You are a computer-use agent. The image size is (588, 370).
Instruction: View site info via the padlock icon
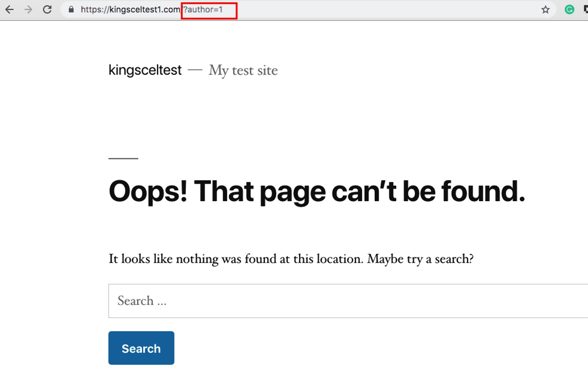[71, 10]
